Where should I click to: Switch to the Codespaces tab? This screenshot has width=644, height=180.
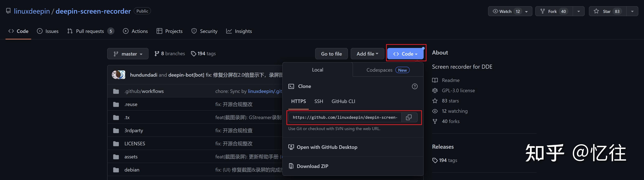[x=388, y=70]
